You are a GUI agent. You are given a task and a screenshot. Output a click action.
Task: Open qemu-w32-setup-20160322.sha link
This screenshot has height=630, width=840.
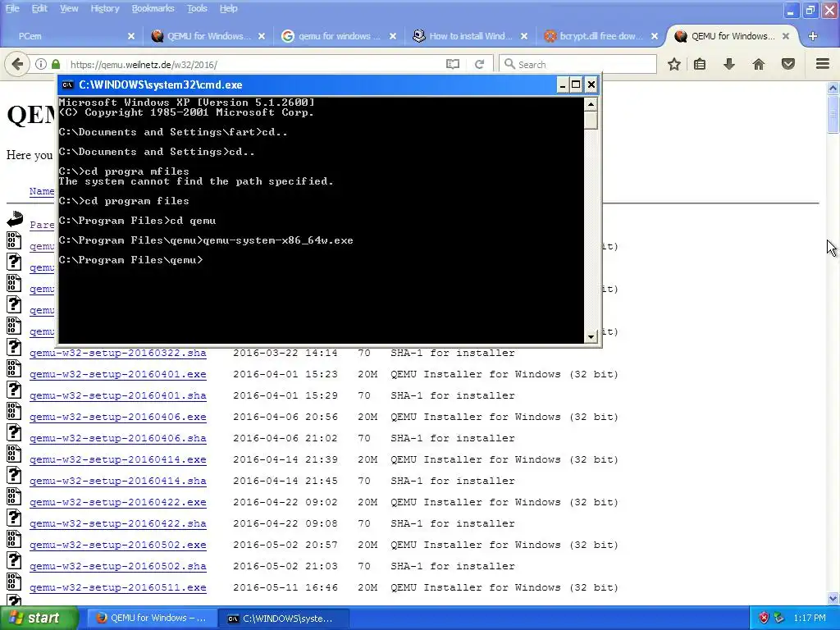(x=118, y=353)
